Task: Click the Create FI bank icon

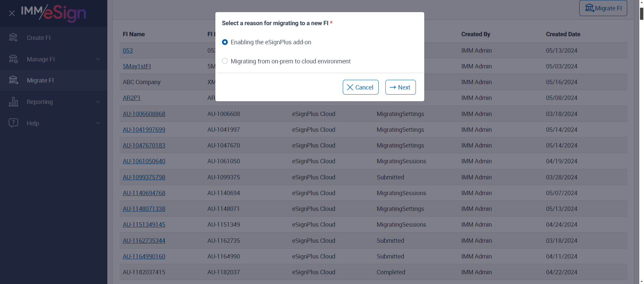Action: click(x=13, y=38)
